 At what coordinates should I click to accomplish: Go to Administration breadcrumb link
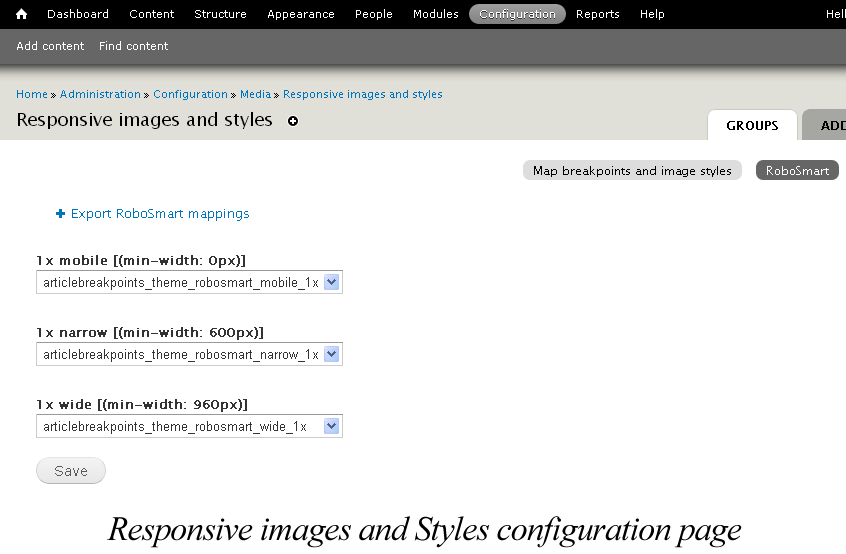pos(100,94)
